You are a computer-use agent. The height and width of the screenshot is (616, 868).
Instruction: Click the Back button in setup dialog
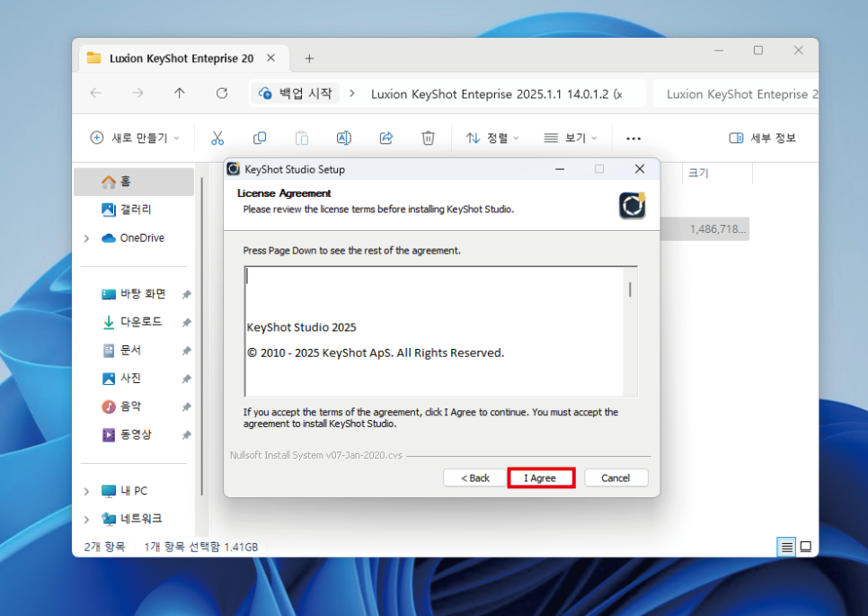pyautogui.click(x=475, y=478)
